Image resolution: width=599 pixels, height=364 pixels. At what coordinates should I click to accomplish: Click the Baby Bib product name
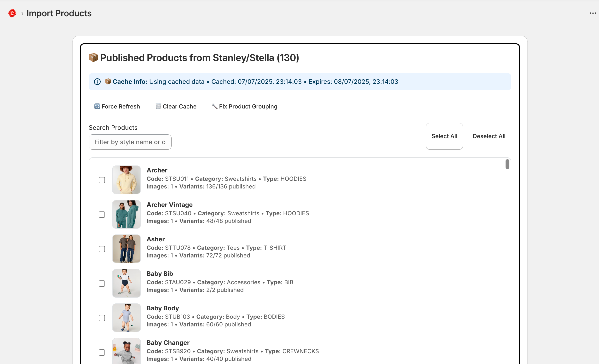pos(160,274)
